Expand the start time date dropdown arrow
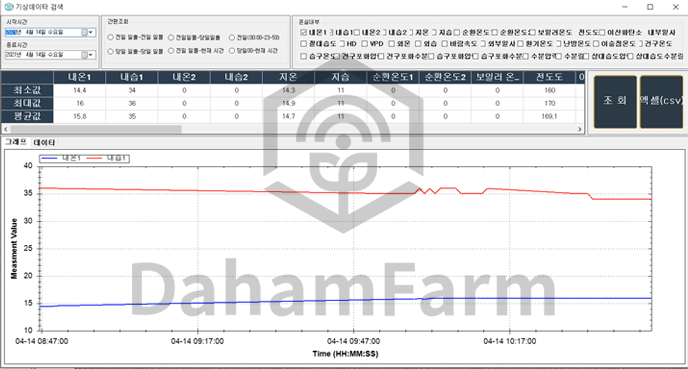This screenshot has height=369, width=688. pyautogui.click(x=91, y=32)
